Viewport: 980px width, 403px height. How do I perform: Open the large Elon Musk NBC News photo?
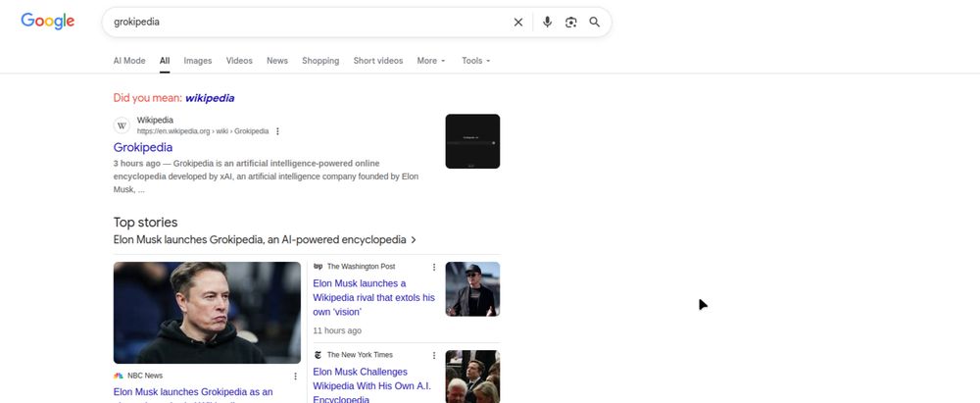[207, 312]
